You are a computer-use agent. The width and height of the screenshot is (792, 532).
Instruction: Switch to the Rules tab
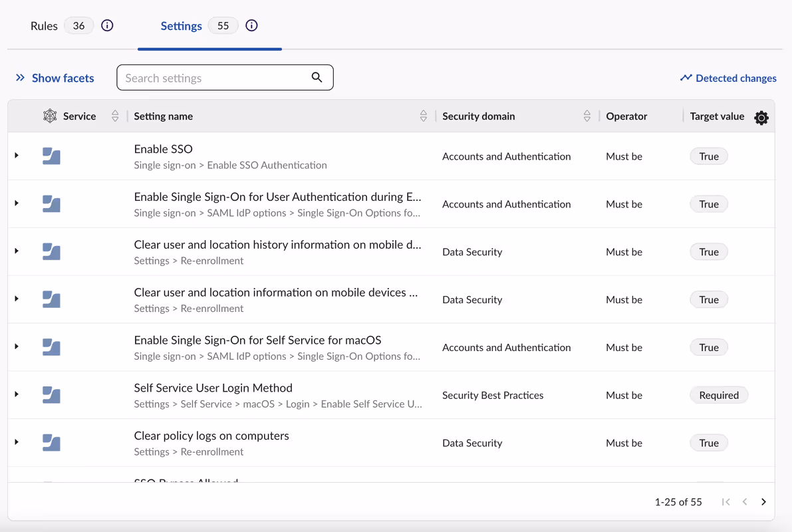[x=45, y=26]
